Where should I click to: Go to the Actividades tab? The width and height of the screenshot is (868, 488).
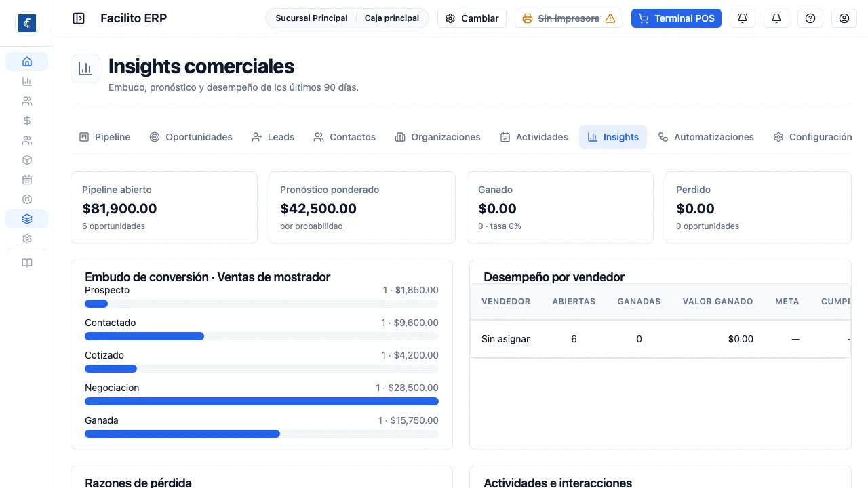point(534,137)
